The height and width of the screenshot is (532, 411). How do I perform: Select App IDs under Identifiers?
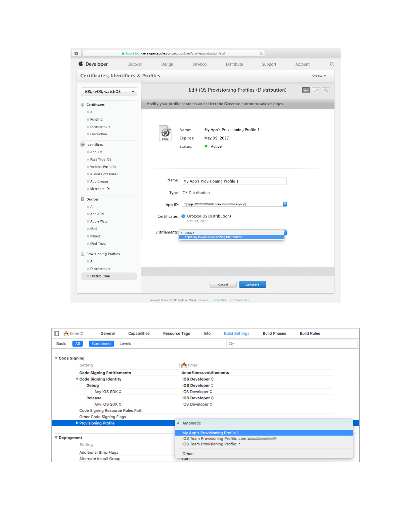96,152
